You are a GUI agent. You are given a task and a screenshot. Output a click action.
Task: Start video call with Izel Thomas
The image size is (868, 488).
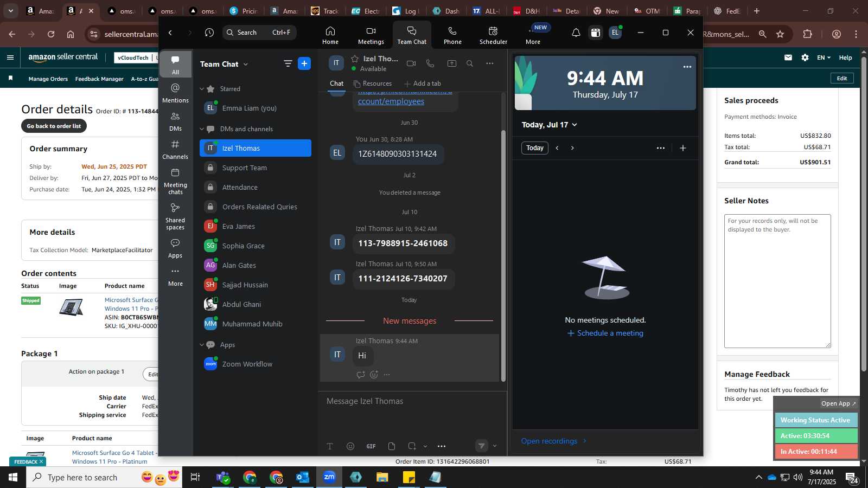411,63
